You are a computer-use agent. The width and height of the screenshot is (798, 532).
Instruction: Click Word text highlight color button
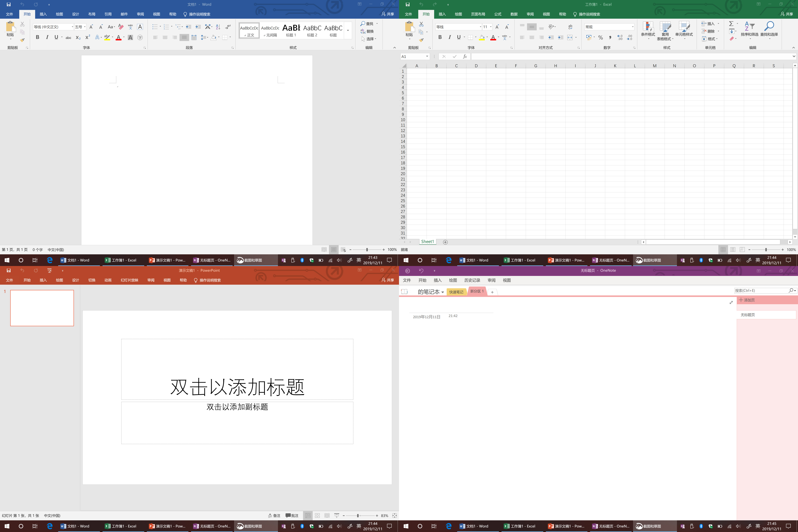107,37
